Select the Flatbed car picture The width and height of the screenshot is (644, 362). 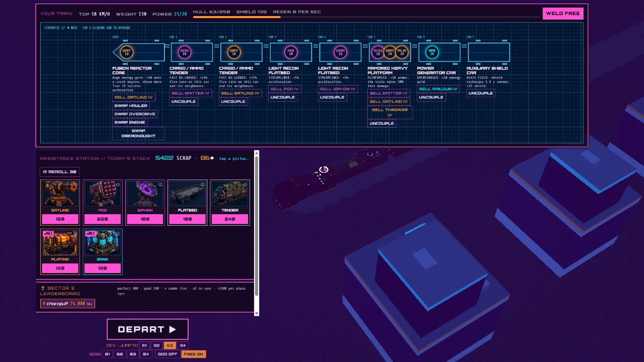(x=187, y=194)
